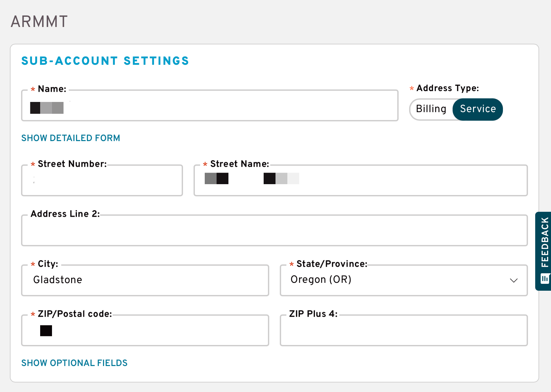Click the State/Province label

coord(332,264)
